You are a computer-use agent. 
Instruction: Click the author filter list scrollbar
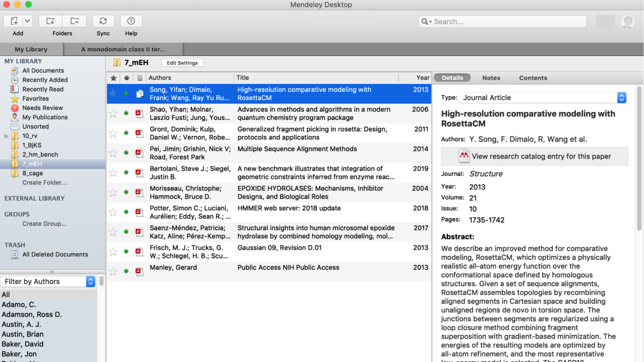point(101,281)
